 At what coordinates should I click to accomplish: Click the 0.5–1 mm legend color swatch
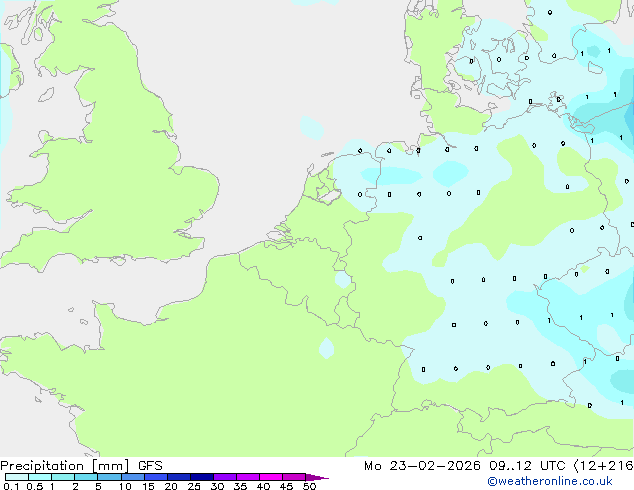(x=40, y=477)
